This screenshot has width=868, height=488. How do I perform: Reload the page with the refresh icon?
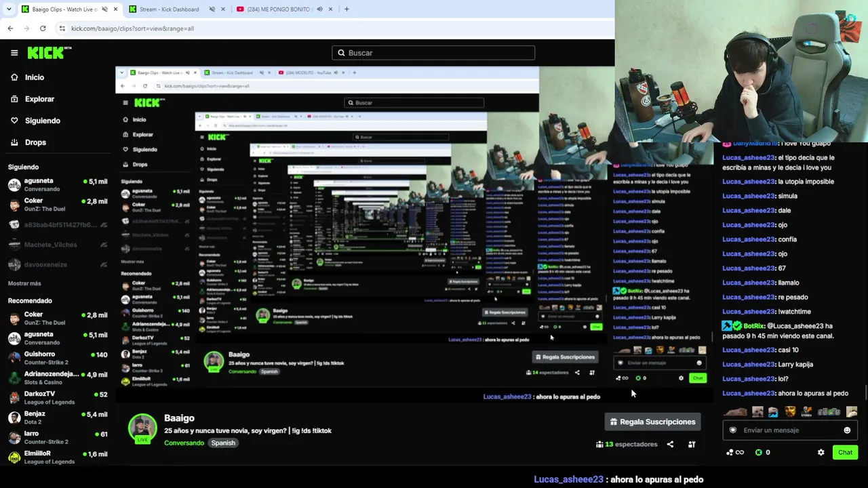(x=43, y=28)
